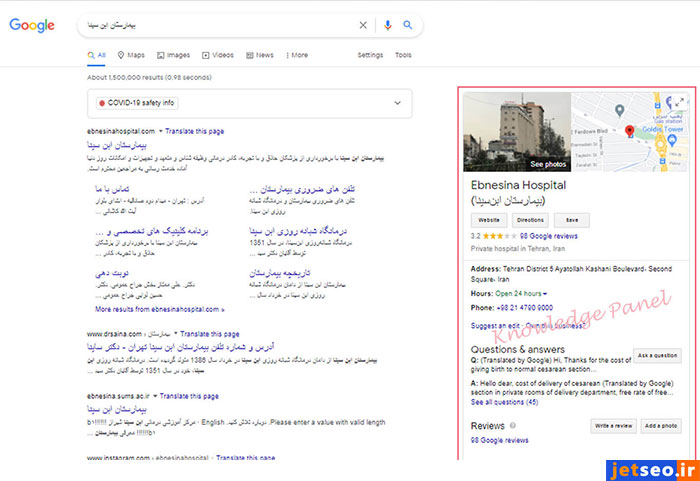Click the Reviews info icon
Screen dimensions: 700x481
(x=513, y=425)
